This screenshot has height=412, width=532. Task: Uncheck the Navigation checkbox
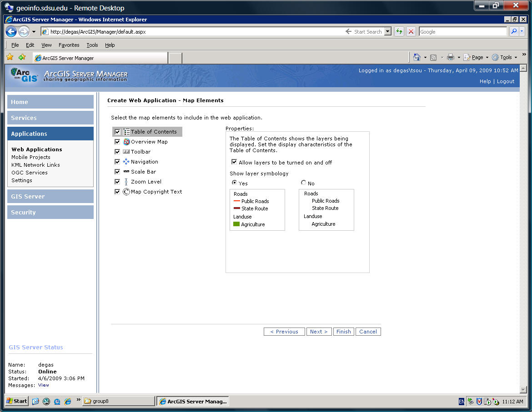tap(117, 162)
